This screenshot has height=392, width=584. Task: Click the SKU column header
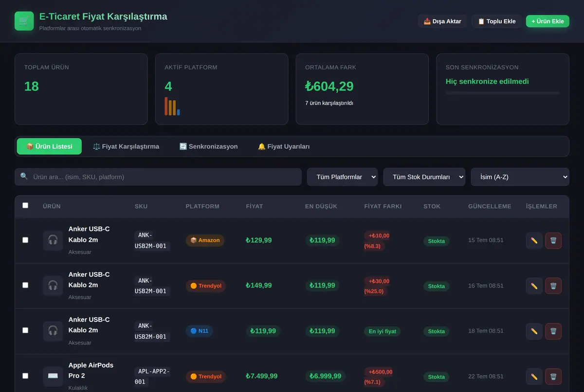click(141, 206)
